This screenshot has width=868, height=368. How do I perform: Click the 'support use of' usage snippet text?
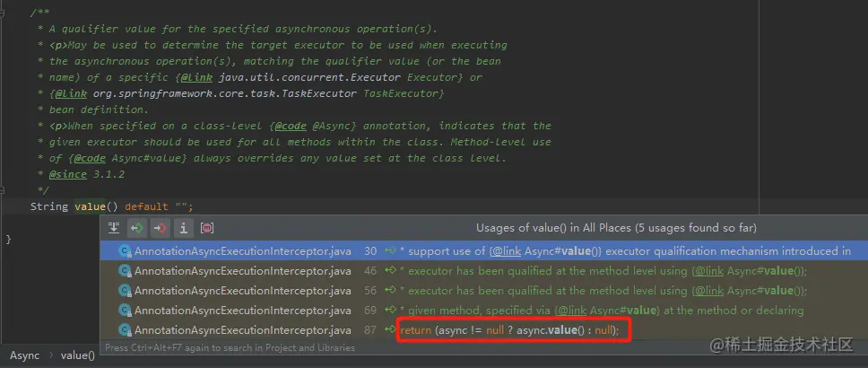tap(625, 251)
